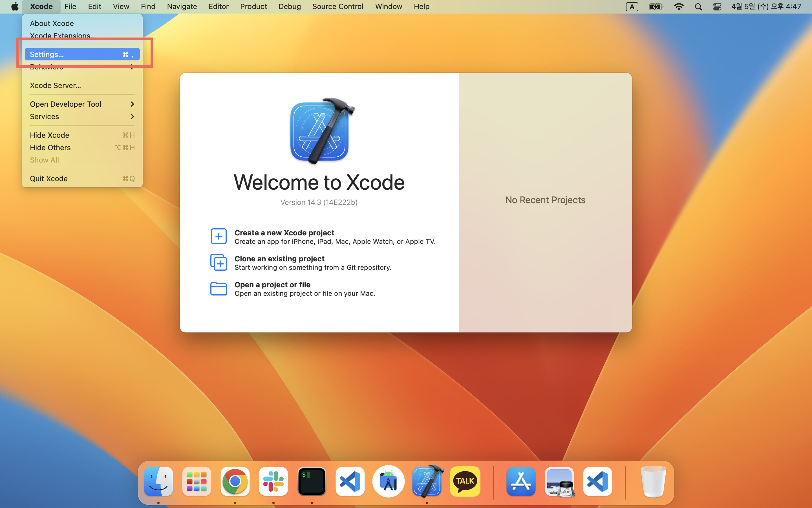
Task: Open the Help menu
Action: click(422, 6)
